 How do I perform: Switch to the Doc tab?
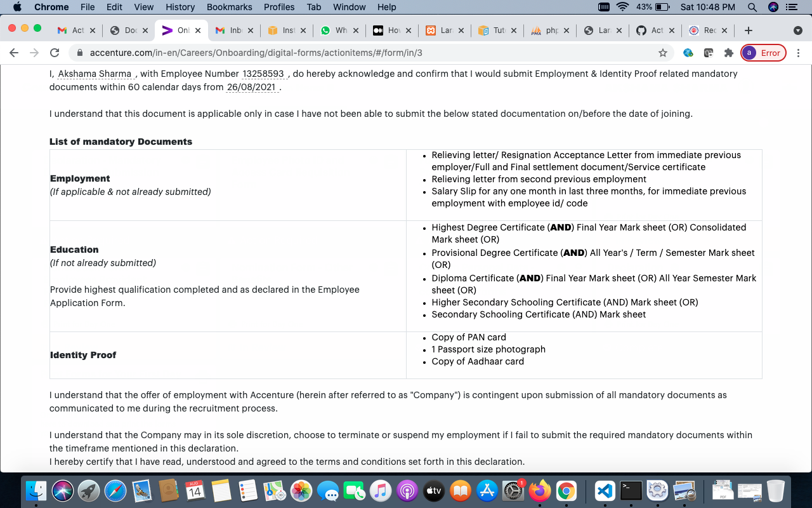[x=129, y=30]
